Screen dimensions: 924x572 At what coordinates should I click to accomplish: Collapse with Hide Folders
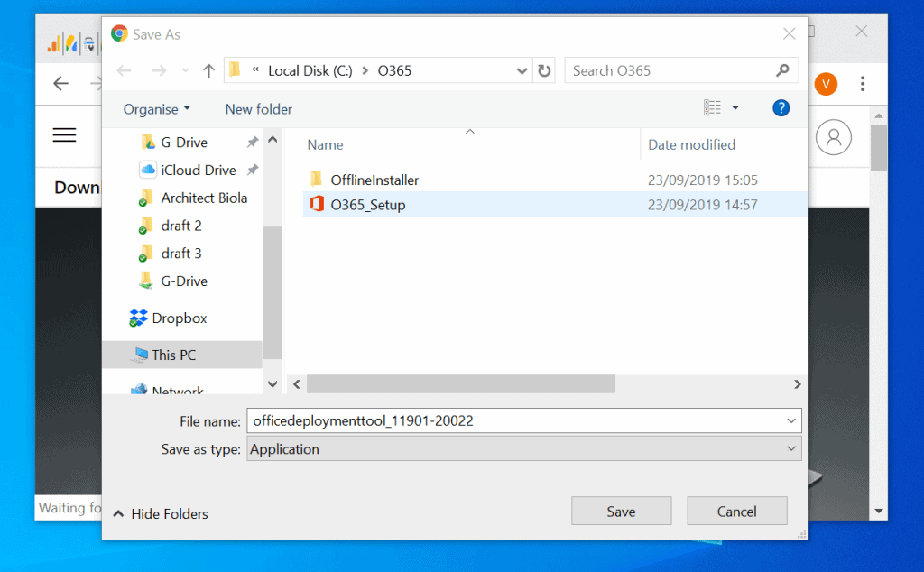click(x=161, y=513)
